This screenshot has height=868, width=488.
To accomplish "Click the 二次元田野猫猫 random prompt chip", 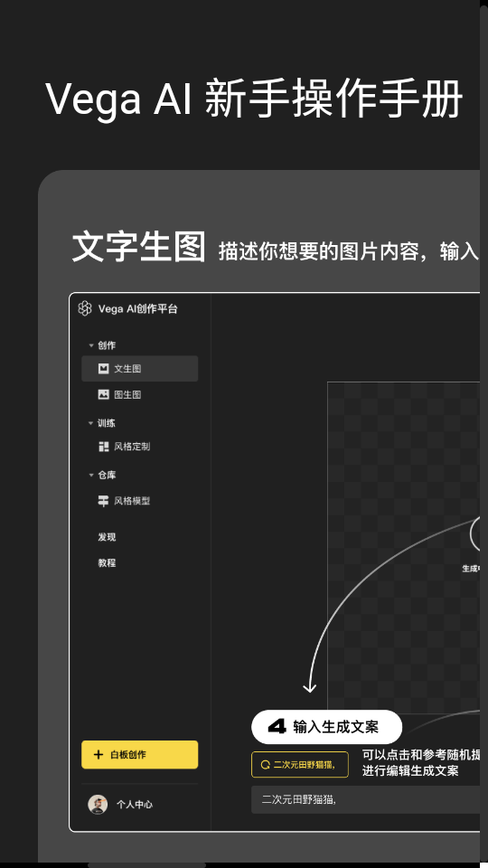I will coord(300,765).
